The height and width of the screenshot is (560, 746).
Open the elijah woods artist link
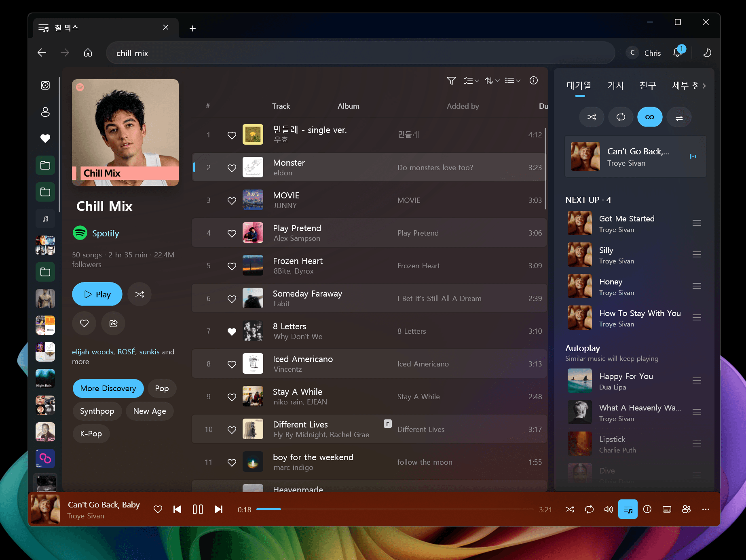click(93, 352)
